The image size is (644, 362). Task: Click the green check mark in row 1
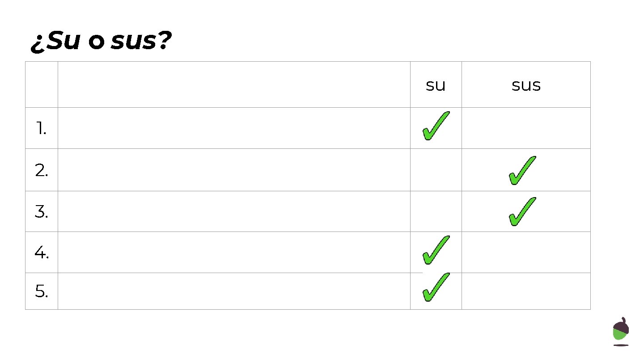pyautogui.click(x=436, y=126)
